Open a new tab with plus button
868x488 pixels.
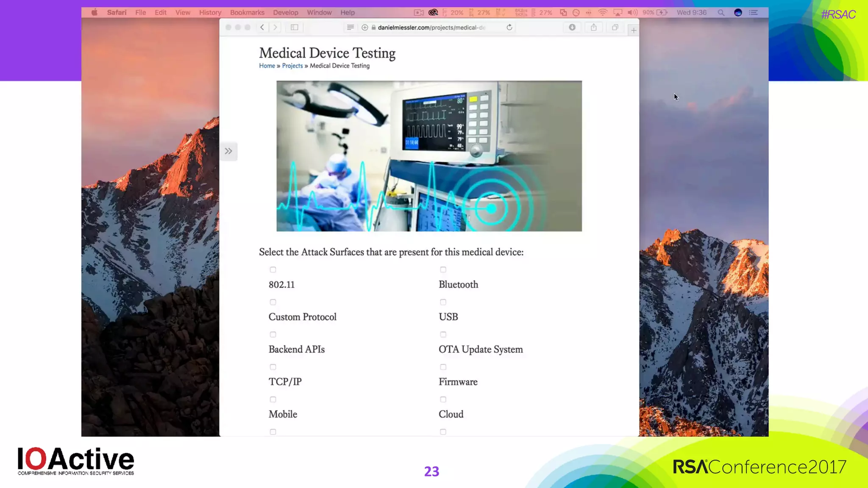click(634, 30)
